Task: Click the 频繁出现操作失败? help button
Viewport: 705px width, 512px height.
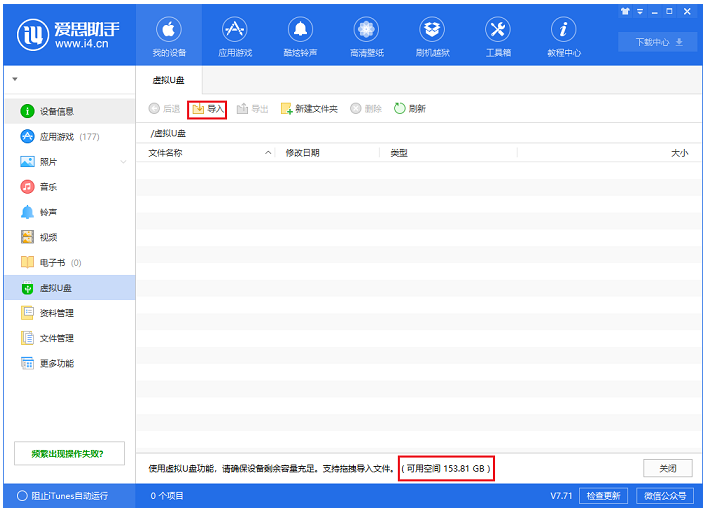Action: pos(69,454)
